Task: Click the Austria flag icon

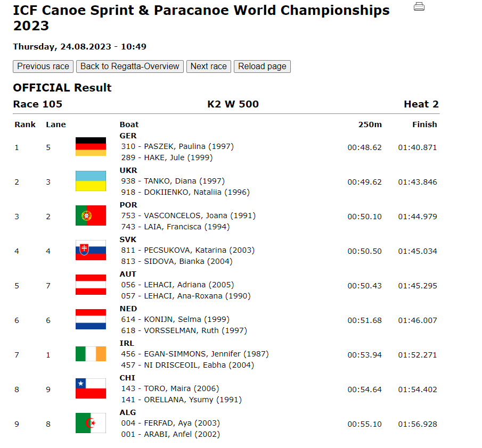Action: click(x=91, y=285)
